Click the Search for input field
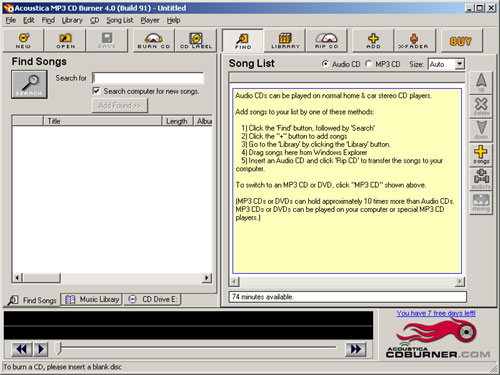The width and height of the screenshot is (500, 375). [148, 78]
